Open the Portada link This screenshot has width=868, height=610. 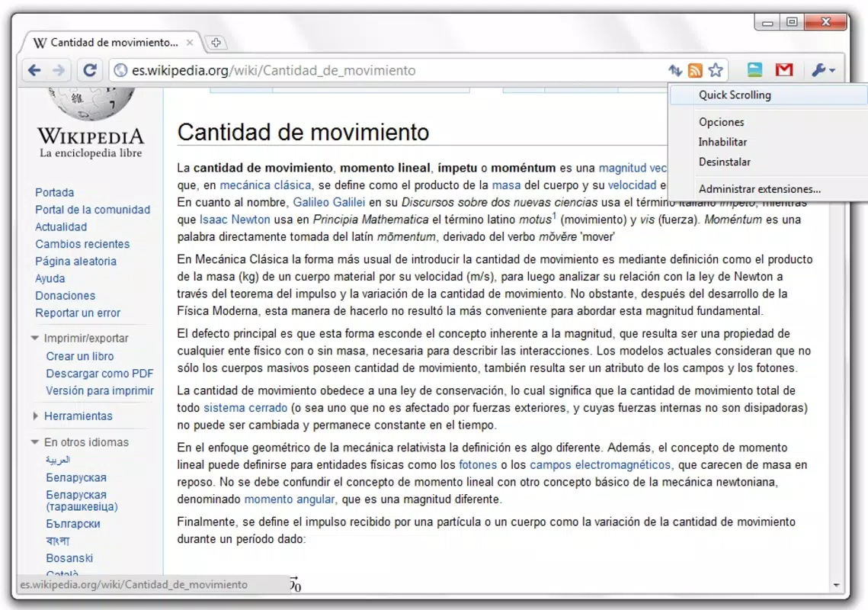(54, 192)
